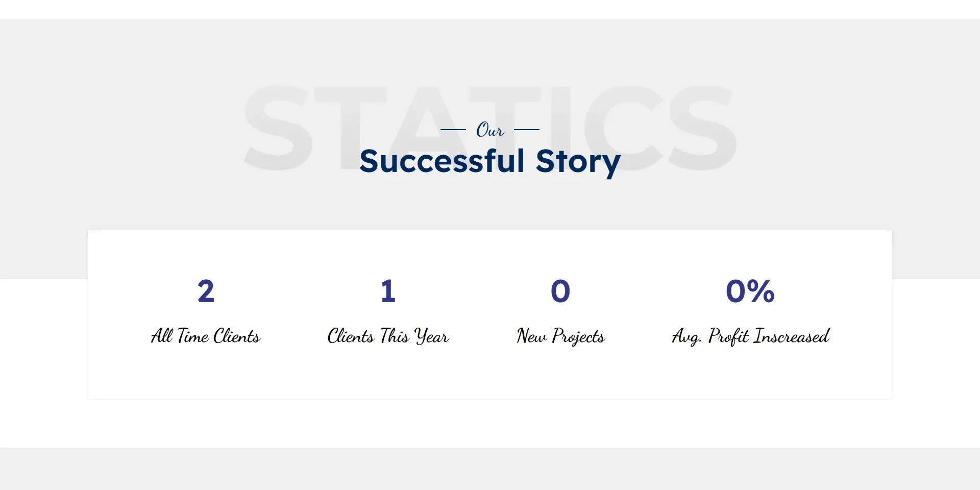Click the white strip at page top
The image size is (980, 490).
(x=490, y=9)
